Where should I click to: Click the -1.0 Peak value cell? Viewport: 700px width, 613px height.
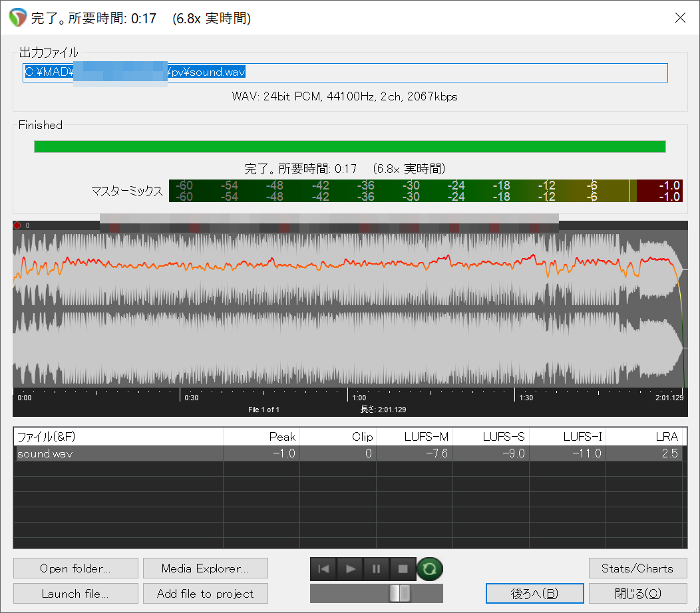point(262,453)
